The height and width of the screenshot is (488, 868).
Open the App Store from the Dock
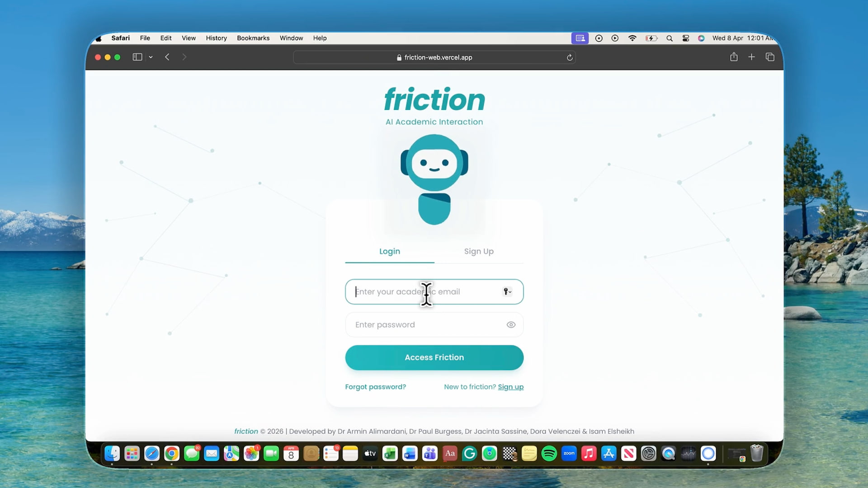(609, 453)
